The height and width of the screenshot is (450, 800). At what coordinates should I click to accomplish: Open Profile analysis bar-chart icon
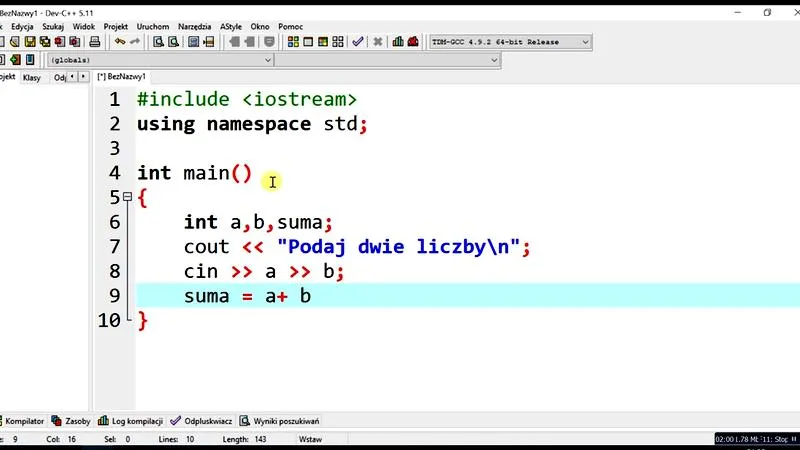click(398, 42)
